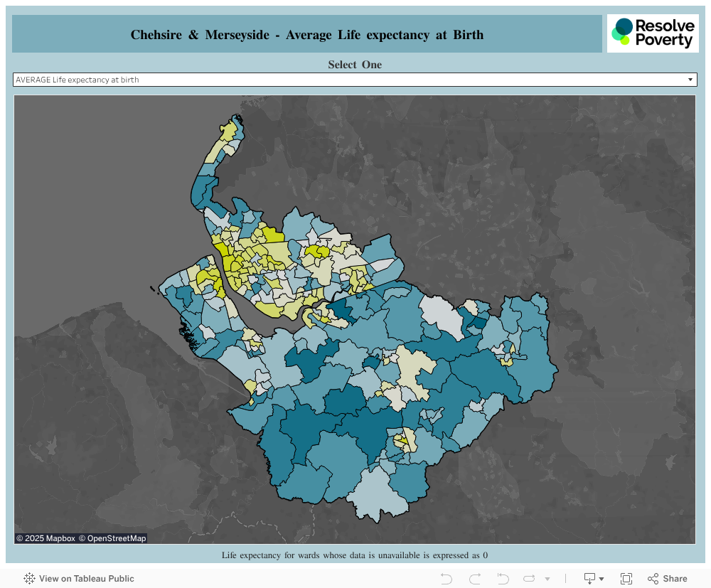Click the Resolve Poverty logo
711x588 pixels.
pos(653,33)
